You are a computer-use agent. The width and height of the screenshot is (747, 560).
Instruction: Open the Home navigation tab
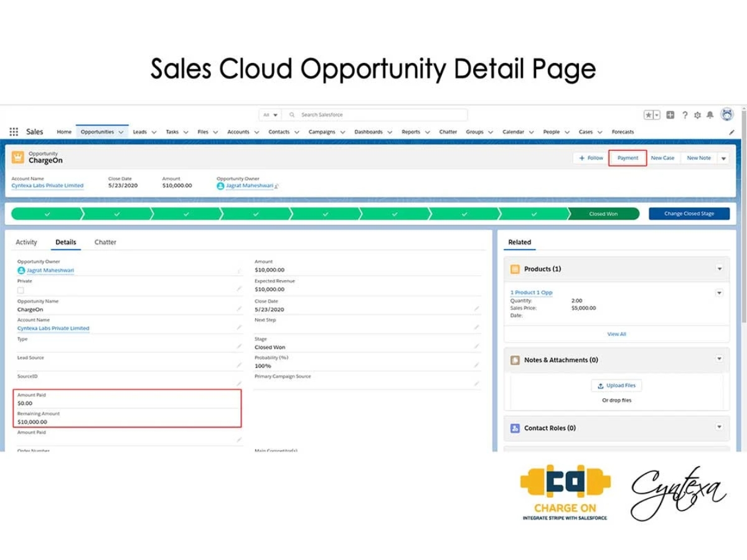point(64,132)
